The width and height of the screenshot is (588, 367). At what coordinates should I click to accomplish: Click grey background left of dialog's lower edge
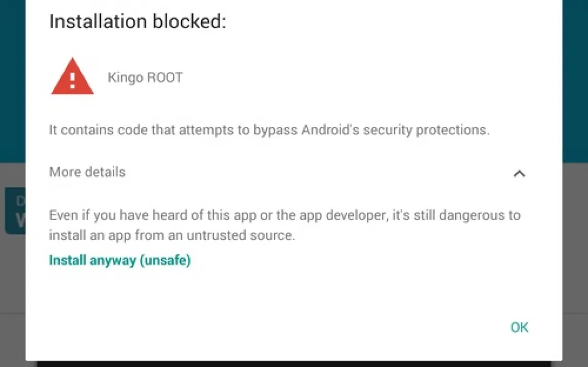click(x=12, y=338)
